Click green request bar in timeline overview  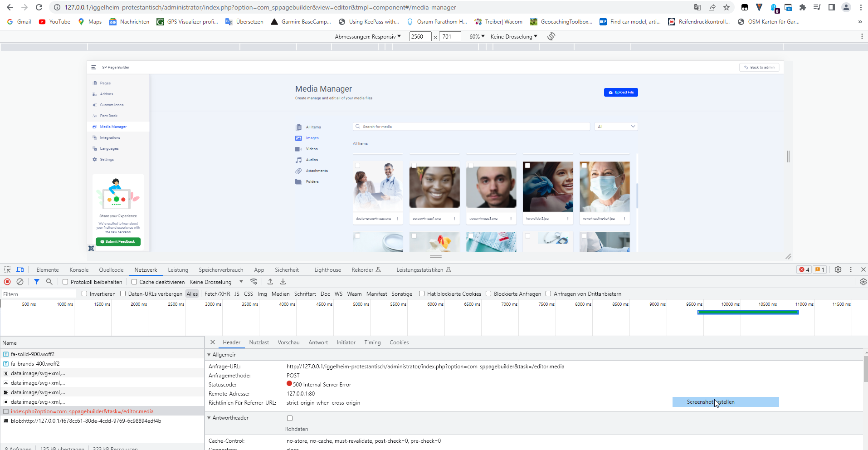[x=748, y=312]
